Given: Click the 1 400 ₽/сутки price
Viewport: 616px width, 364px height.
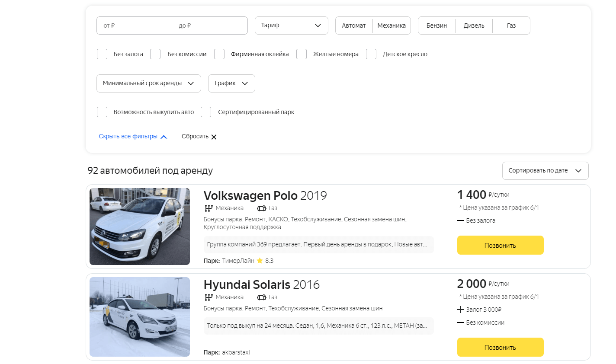Looking at the screenshot, I should coord(483,195).
